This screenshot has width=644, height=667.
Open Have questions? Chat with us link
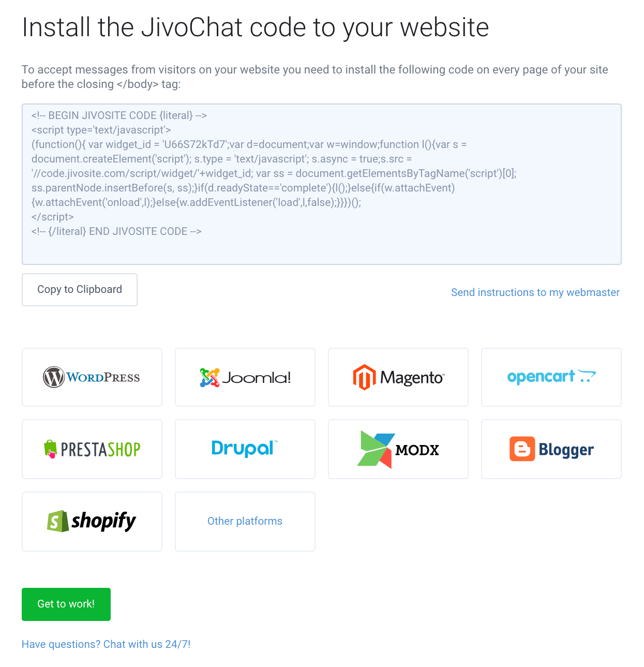pyautogui.click(x=106, y=644)
